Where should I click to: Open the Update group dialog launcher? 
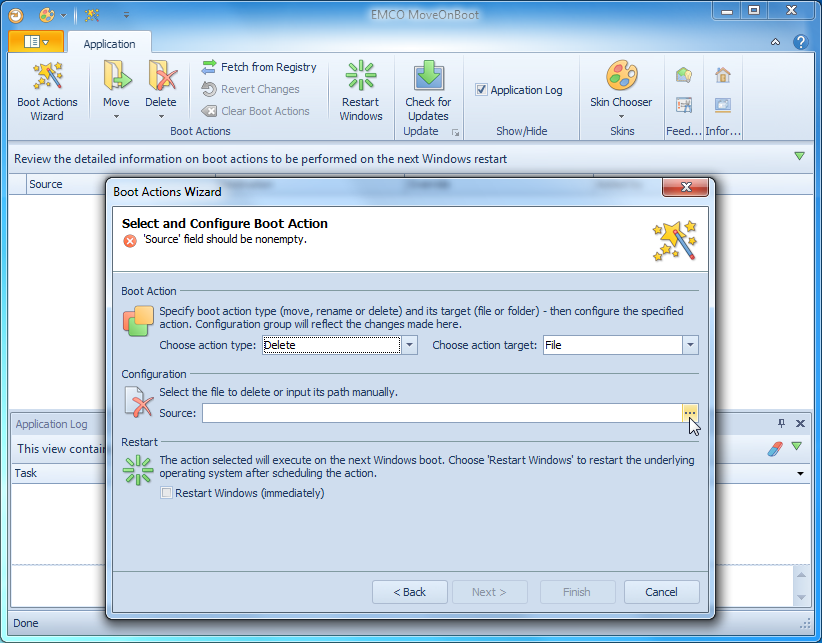(x=455, y=133)
